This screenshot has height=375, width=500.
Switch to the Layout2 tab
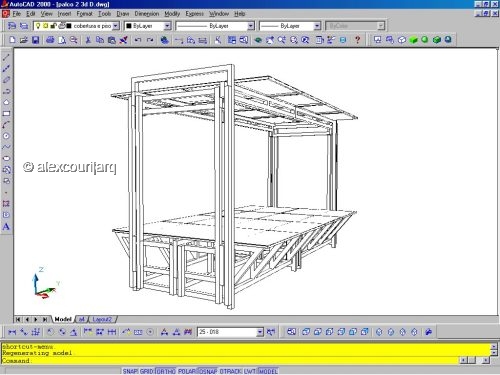pos(102,319)
